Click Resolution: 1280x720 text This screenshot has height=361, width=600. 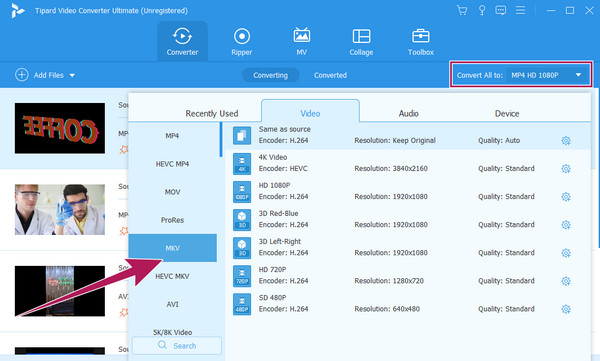click(x=389, y=281)
